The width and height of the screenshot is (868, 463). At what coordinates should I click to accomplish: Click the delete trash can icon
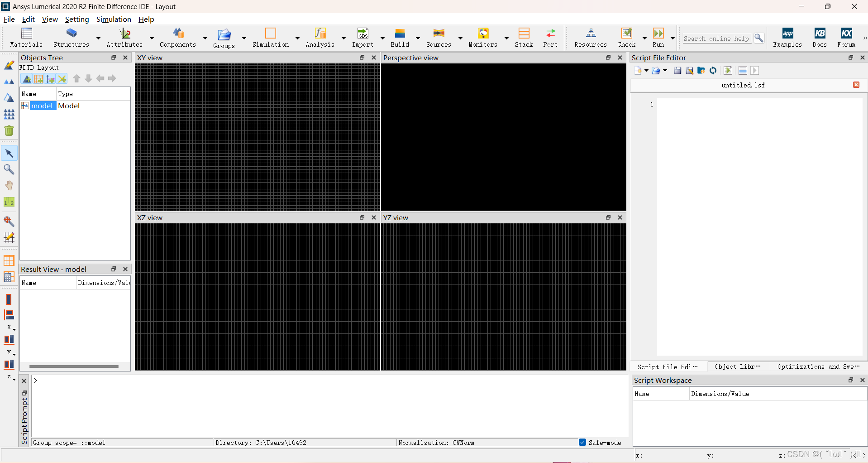9,130
